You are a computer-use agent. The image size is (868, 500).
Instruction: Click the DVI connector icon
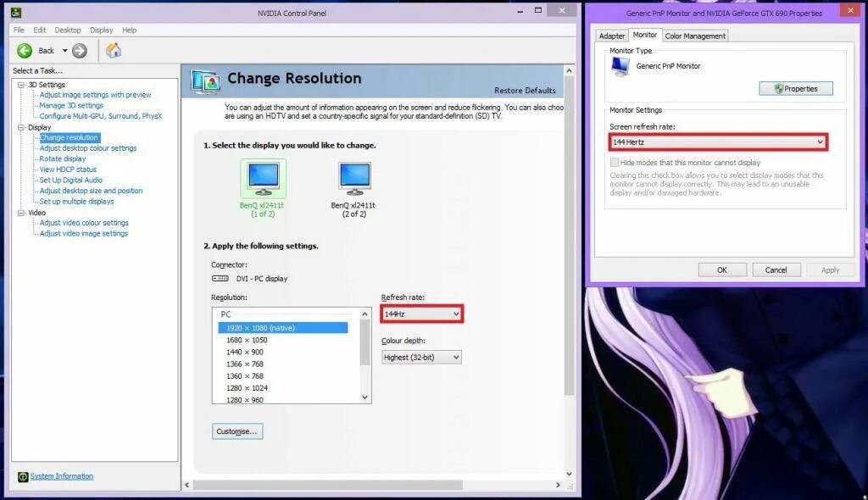pyautogui.click(x=220, y=279)
